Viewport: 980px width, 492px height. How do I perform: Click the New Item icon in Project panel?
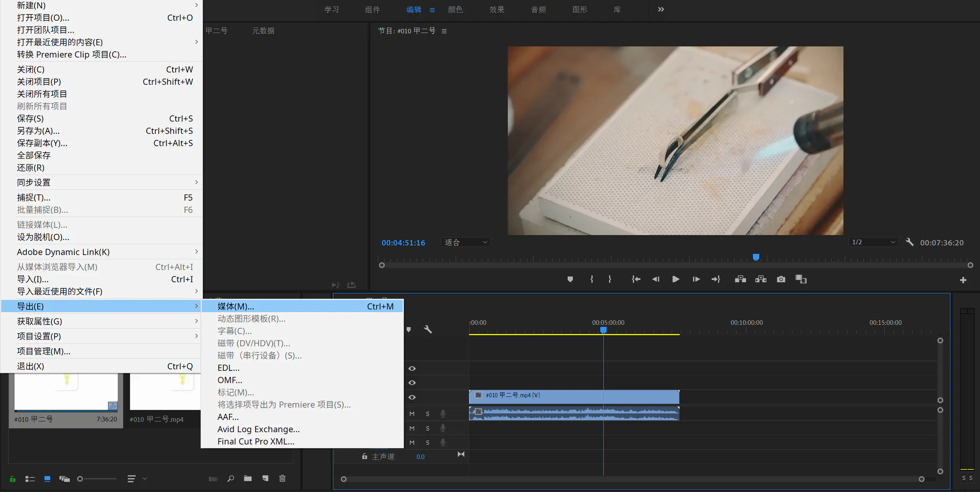tap(265, 478)
